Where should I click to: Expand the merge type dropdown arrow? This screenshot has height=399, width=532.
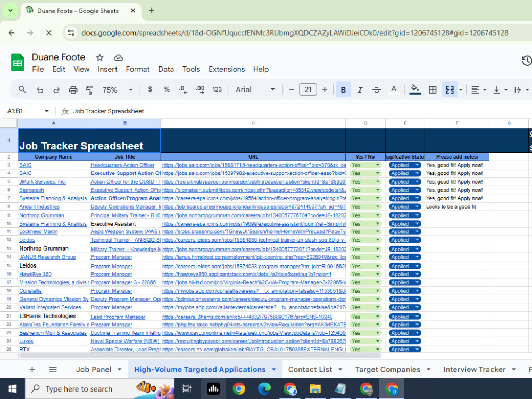click(x=461, y=90)
